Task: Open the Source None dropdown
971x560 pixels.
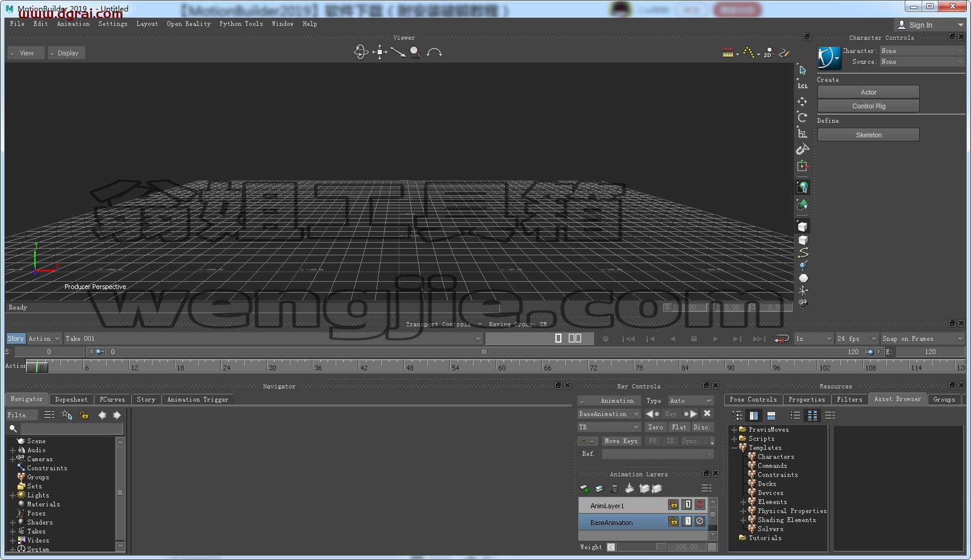Action: [x=922, y=62]
